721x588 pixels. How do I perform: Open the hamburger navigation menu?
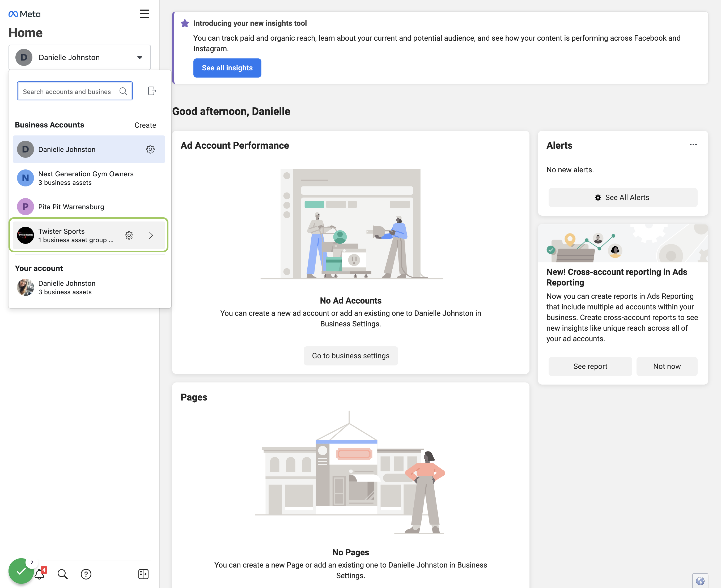(144, 14)
